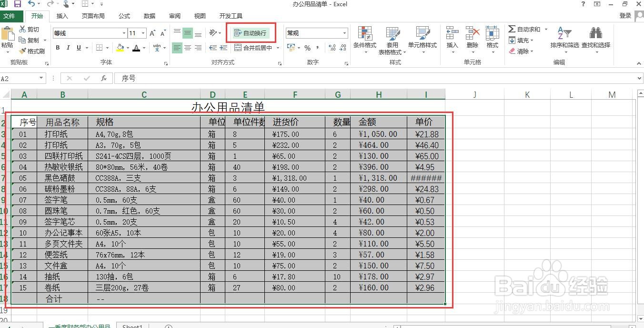The image size is (644, 328).
Task: Expand the fill color dropdown arrow
Action: tap(128, 48)
